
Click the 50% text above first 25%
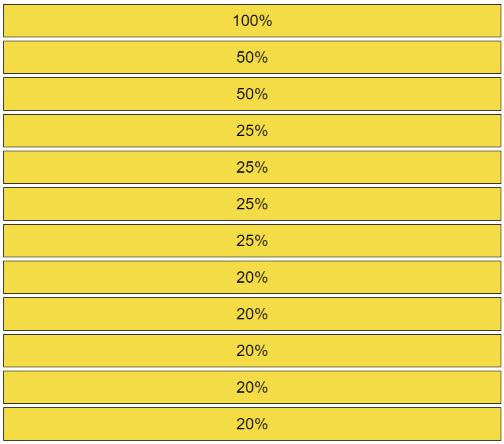(x=252, y=94)
